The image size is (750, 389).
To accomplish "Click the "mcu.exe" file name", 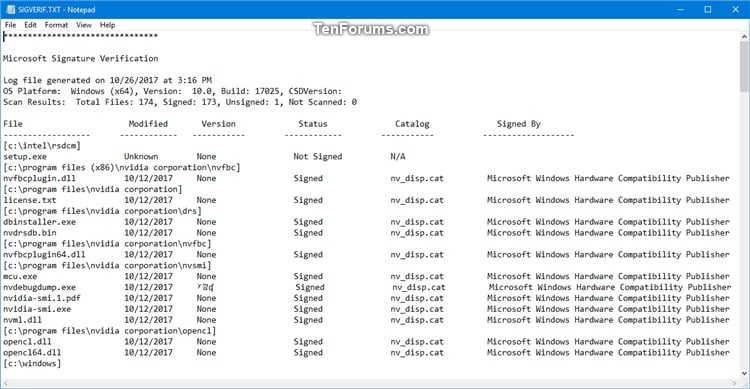I will 20,277.
